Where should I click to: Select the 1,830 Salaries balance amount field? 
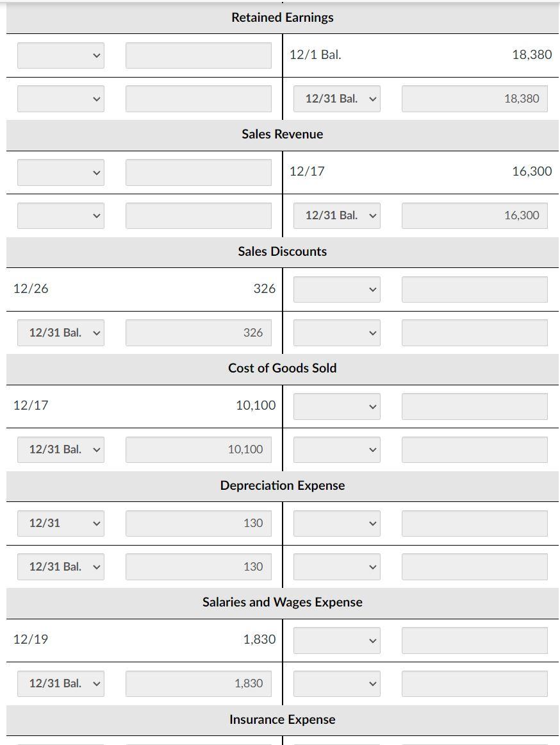click(199, 683)
